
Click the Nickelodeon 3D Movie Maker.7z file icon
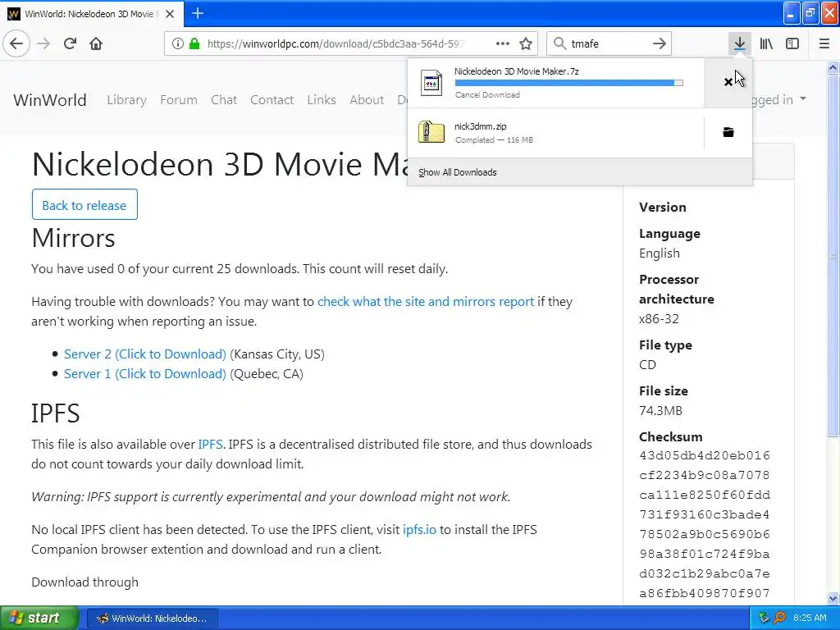coord(431,83)
